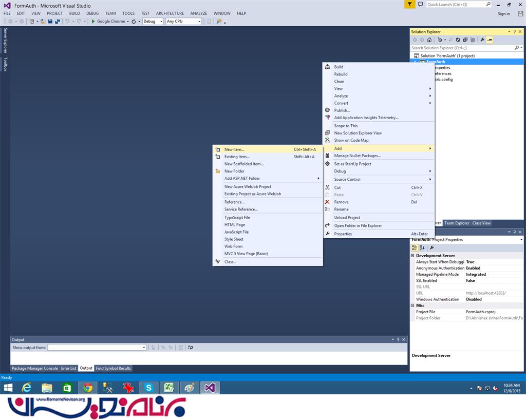Open Internet Explorer from the taskbar
Viewport: 526px width, 420px height.
pos(27,388)
